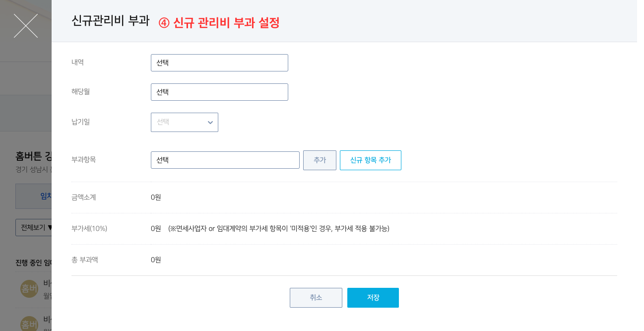The width and height of the screenshot is (644, 331).
Task: Expand the 납기일 dropdown
Action: point(185,122)
